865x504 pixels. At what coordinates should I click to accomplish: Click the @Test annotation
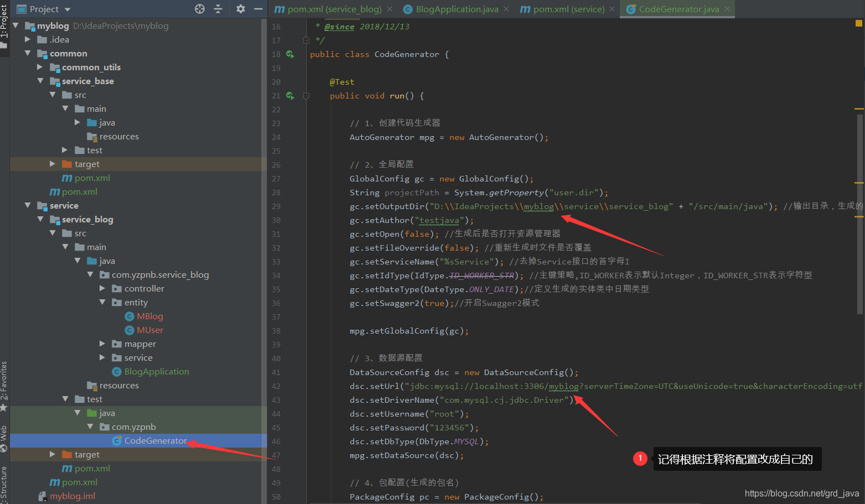pos(342,82)
